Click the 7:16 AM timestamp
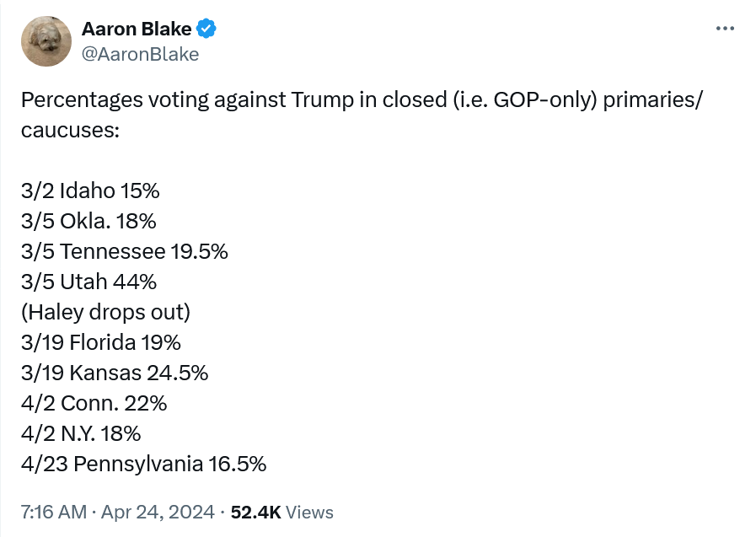 click(53, 512)
